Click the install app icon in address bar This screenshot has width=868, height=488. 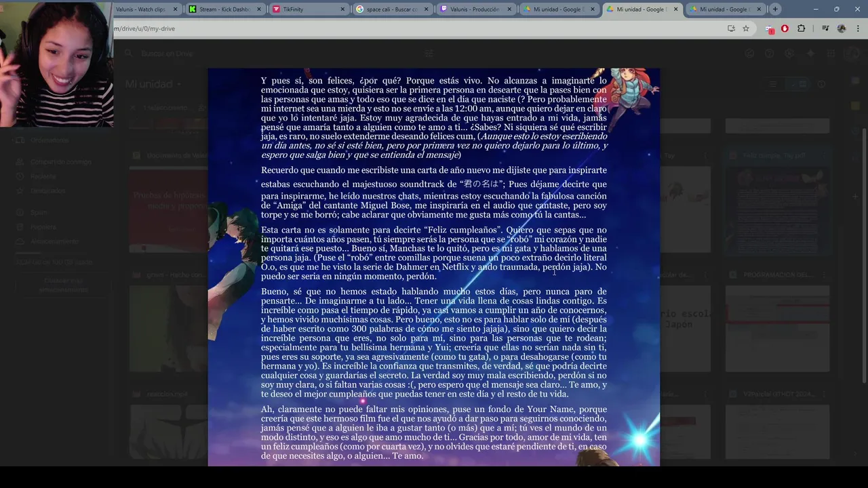[731, 28]
